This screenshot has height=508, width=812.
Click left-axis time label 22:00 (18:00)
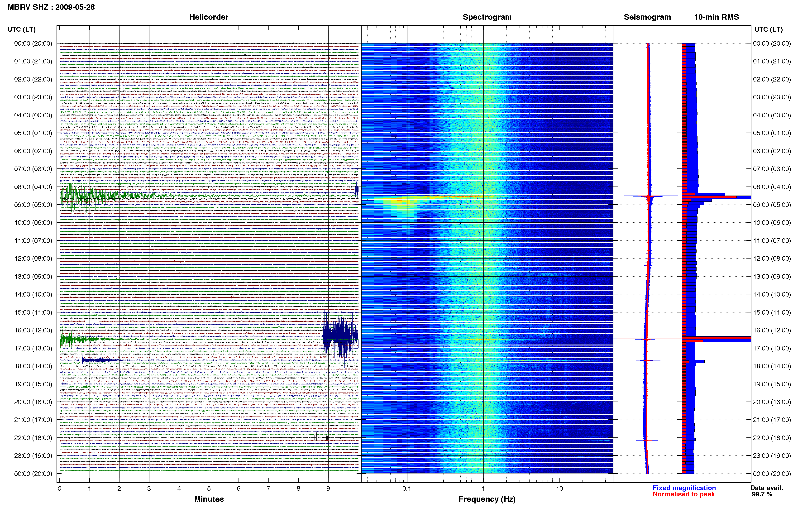(33, 438)
